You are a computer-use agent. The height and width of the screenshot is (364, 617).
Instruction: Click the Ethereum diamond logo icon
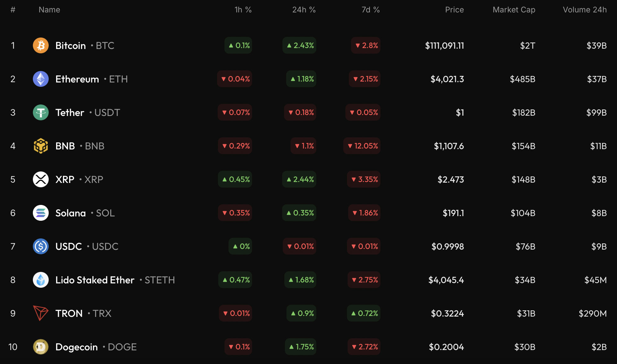pos(41,79)
